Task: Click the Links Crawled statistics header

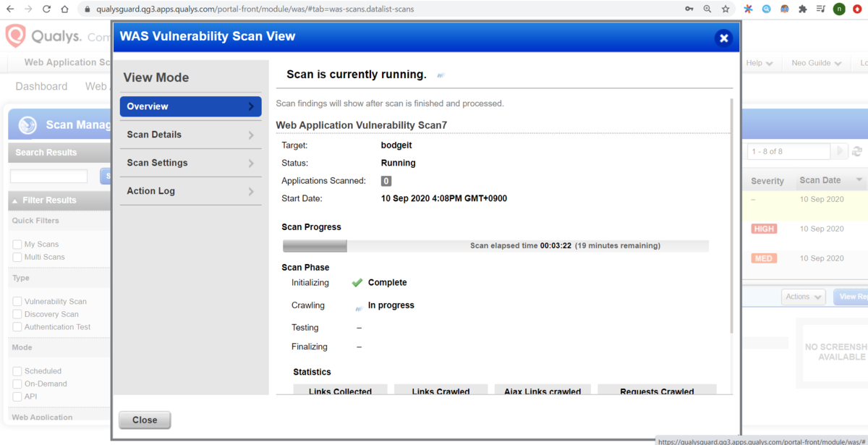Action: click(x=441, y=391)
